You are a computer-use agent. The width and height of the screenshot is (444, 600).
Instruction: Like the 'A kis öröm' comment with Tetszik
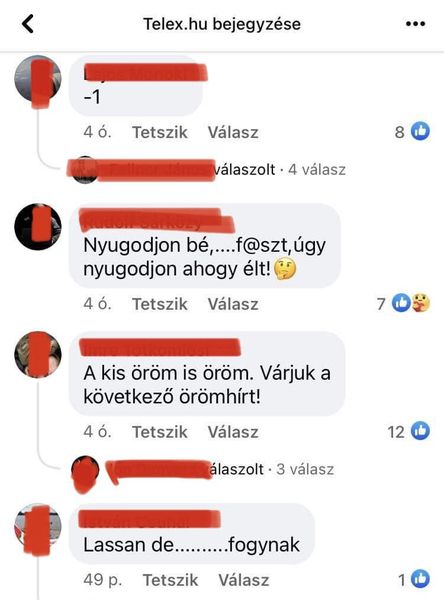pos(160,432)
